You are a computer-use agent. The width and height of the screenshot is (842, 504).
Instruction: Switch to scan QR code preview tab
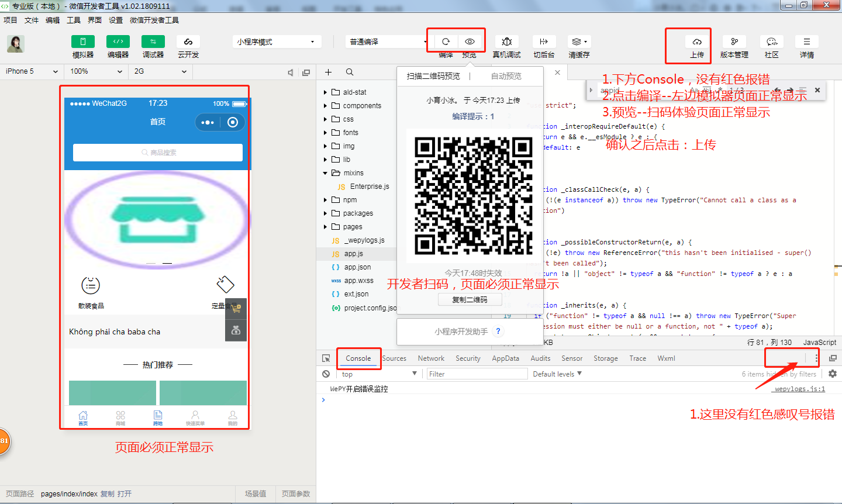point(433,76)
